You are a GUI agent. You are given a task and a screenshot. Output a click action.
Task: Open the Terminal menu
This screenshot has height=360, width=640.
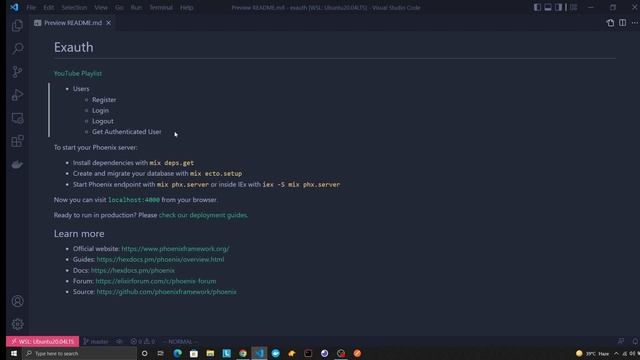tap(161, 7)
